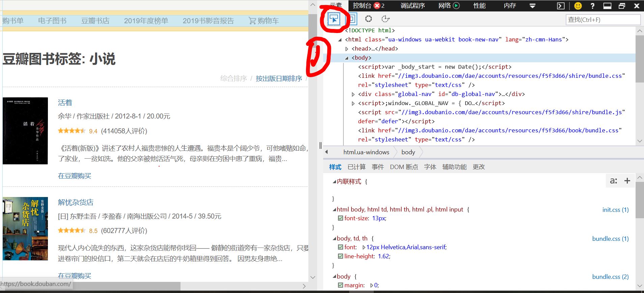Disable the line-height: 1.62 property
The width and height of the screenshot is (644, 293).
click(x=340, y=256)
